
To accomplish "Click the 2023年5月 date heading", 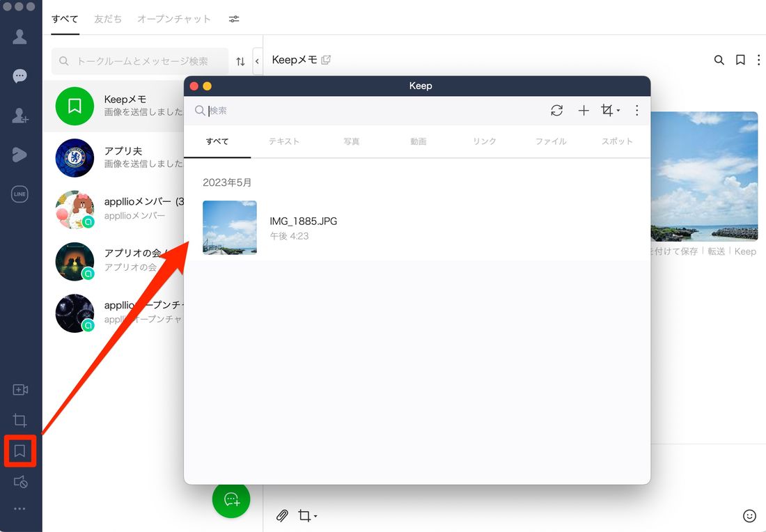I will pos(227,182).
